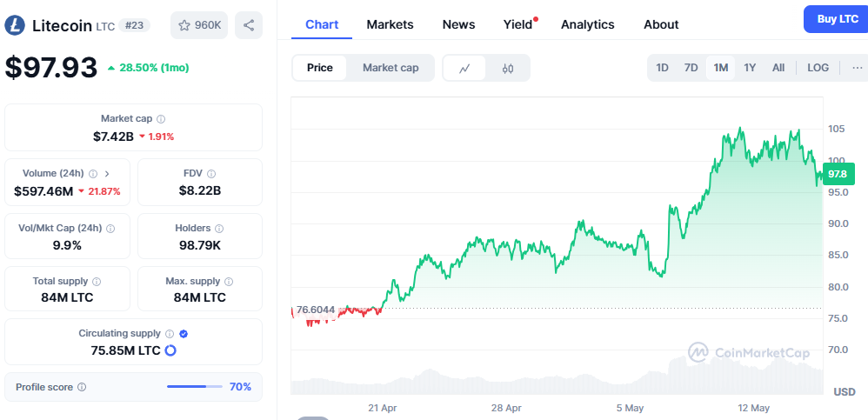Screen dimensions: 868x420
Task: Click the FDV info icon
Action: click(x=211, y=173)
